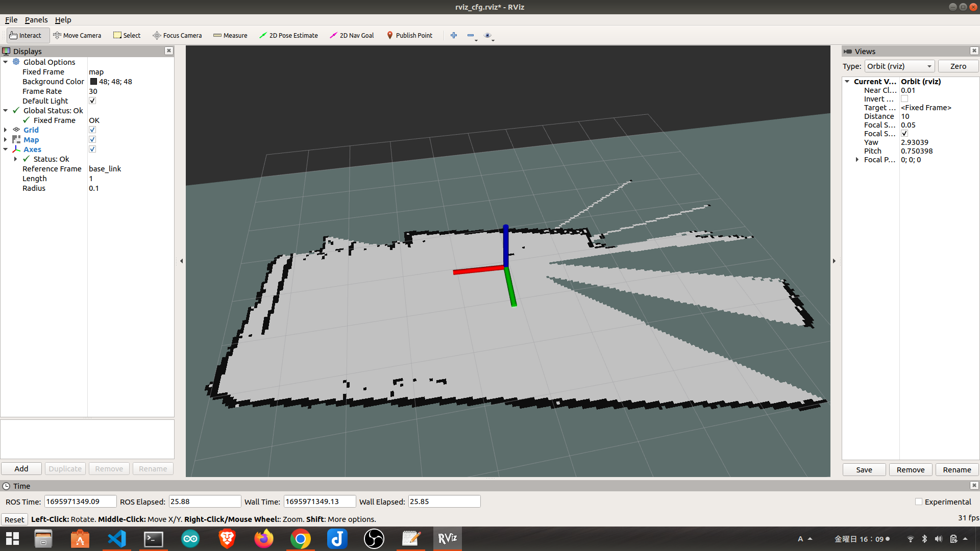Choose the Select tool in the toolbar
Image resolution: width=980 pixels, height=551 pixels.
click(127, 35)
